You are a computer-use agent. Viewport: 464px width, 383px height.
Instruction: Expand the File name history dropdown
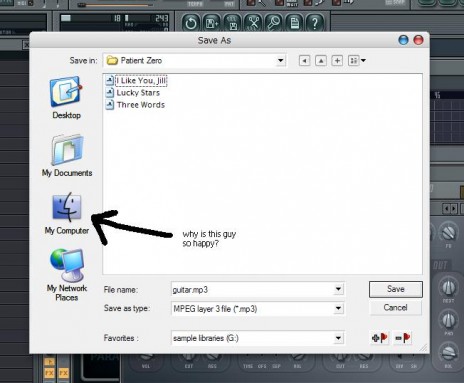click(338, 289)
